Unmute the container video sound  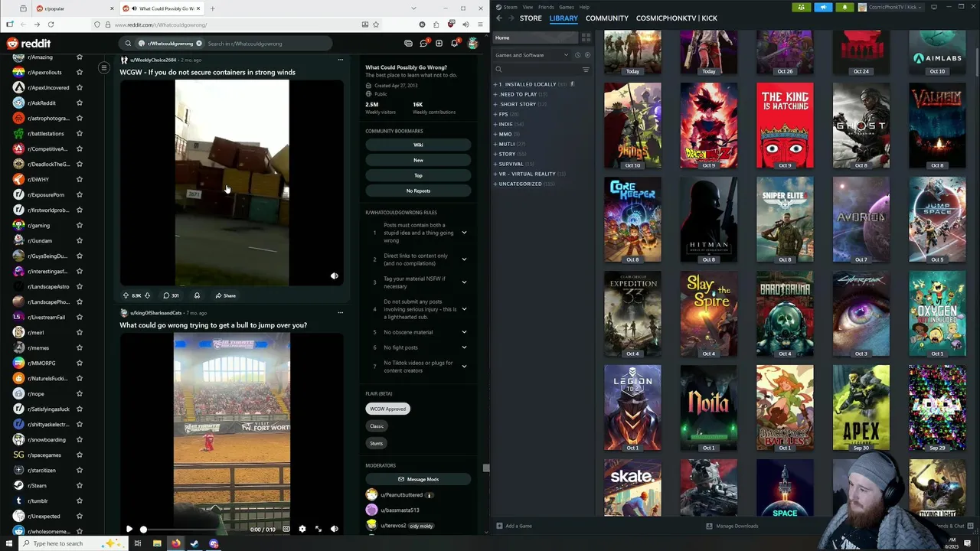click(x=334, y=276)
